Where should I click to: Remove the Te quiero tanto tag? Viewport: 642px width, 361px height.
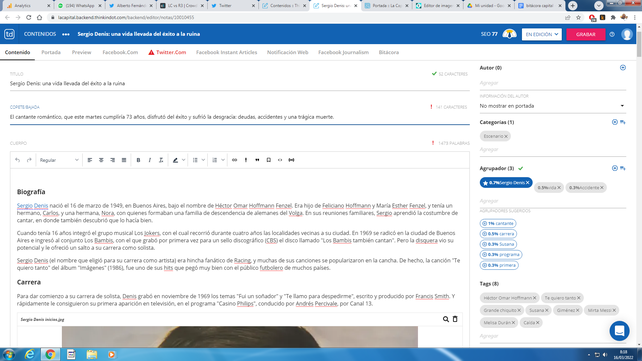(x=579, y=298)
